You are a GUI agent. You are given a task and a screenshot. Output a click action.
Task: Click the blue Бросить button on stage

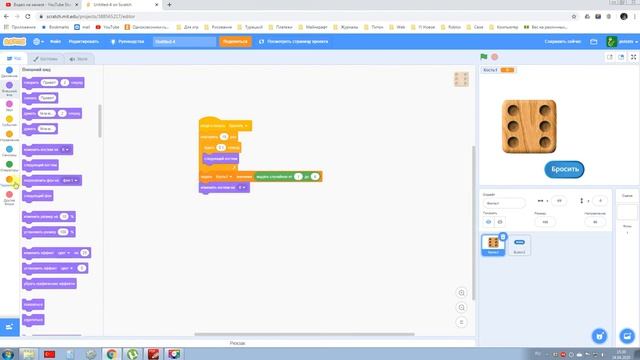(564, 169)
